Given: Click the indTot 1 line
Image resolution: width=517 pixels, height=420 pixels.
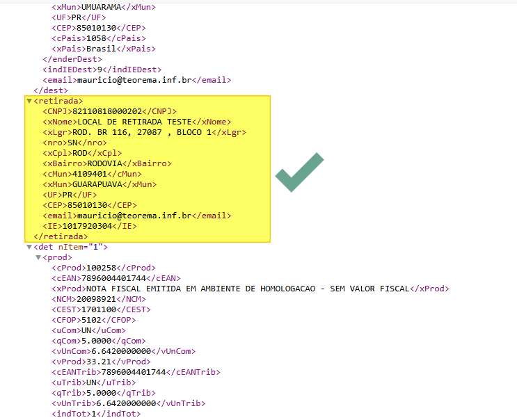Looking at the screenshot, I should pos(96,414).
